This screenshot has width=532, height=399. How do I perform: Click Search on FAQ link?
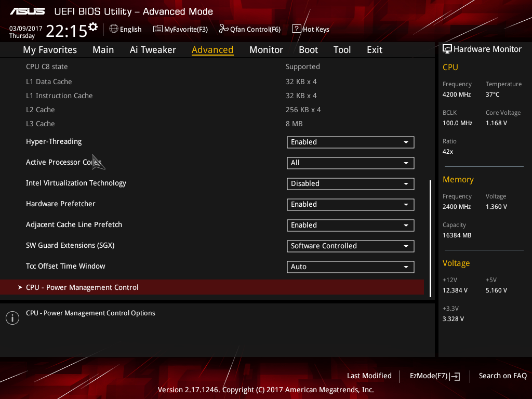[x=502, y=376]
